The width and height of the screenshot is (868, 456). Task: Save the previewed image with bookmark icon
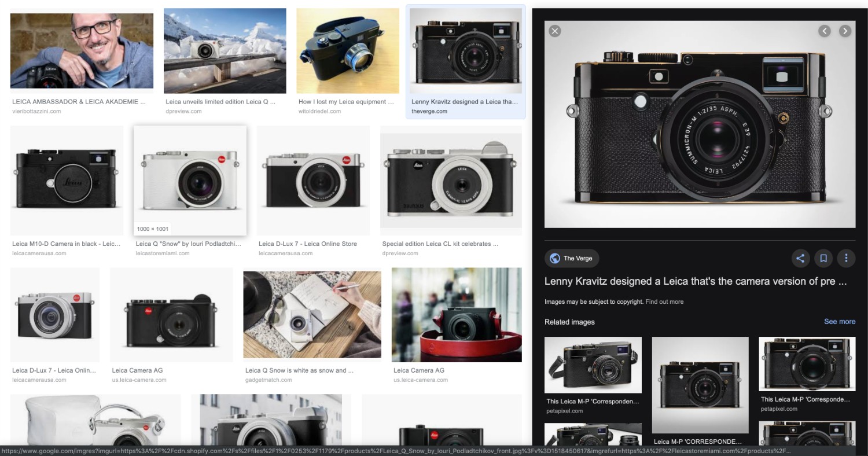(823, 258)
